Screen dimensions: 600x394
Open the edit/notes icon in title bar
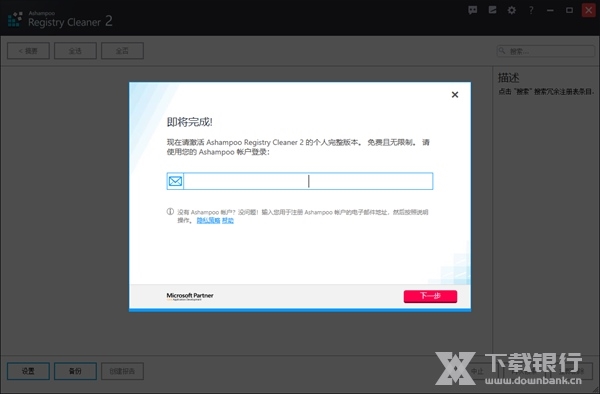(x=492, y=10)
